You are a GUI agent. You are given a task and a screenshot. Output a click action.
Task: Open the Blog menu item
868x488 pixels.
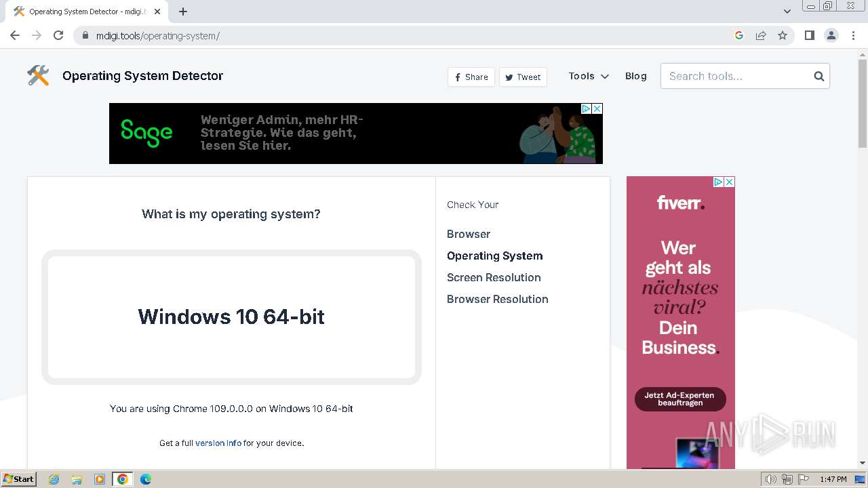tap(636, 76)
